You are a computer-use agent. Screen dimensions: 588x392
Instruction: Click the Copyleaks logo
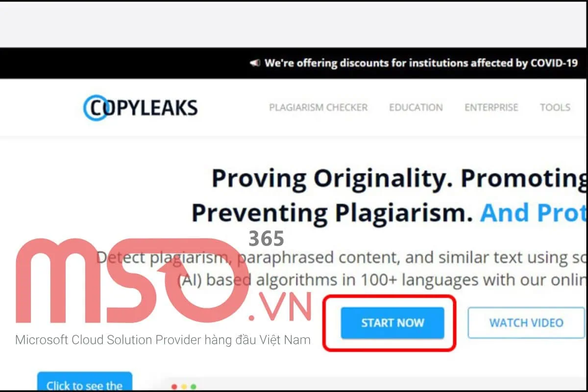[x=141, y=107]
